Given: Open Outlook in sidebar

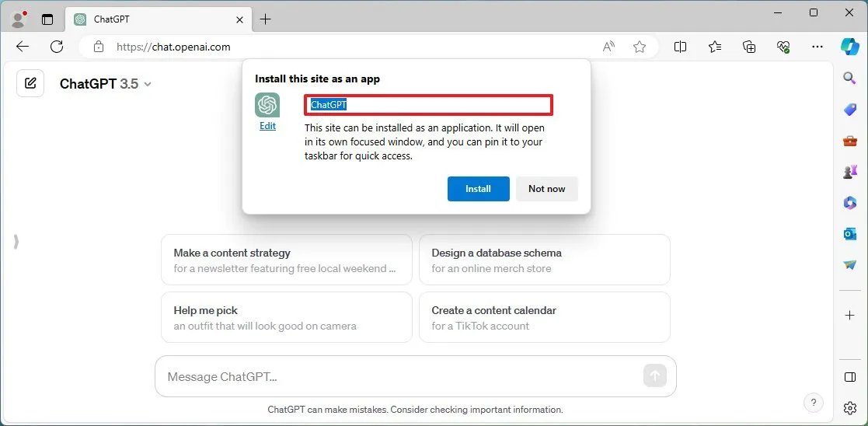Looking at the screenshot, I should (849, 234).
